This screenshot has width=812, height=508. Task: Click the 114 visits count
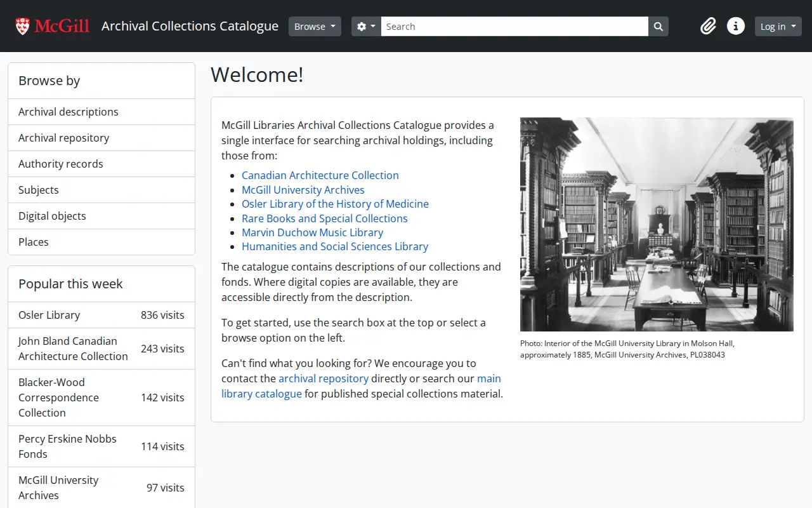tap(162, 446)
